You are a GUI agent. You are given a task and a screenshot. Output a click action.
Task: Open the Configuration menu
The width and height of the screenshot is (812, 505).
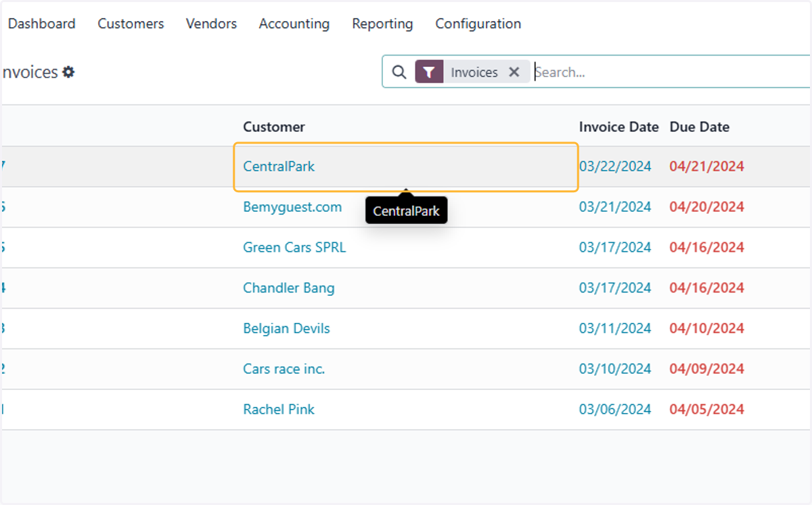[478, 24]
